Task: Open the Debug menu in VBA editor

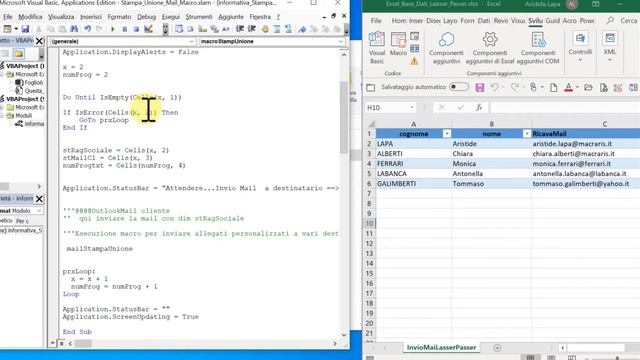Action: click(146, 17)
